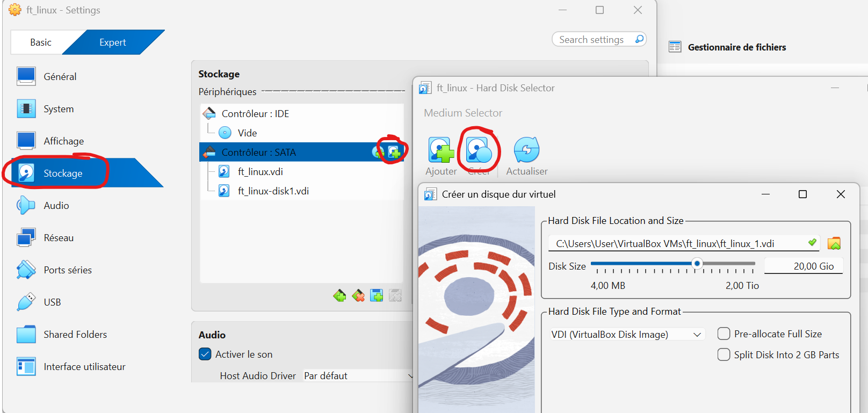Select the Contrôleur : SATA row
Viewport: 868px width, 413px height.
click(302, 153)
